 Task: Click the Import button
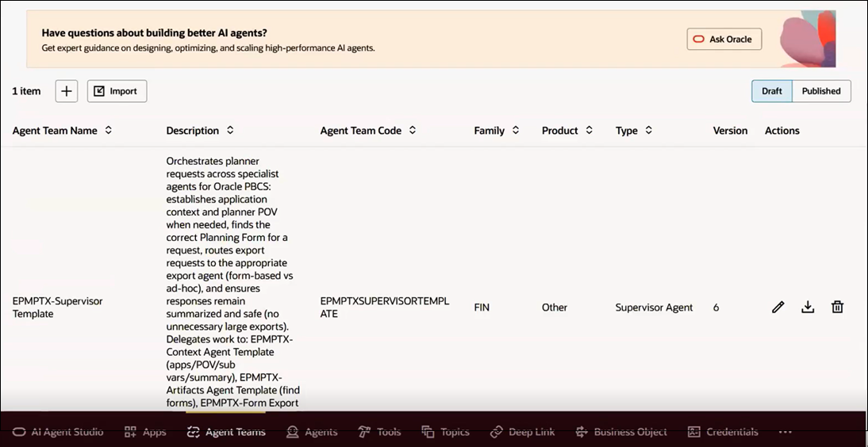(x=117, y=91)
